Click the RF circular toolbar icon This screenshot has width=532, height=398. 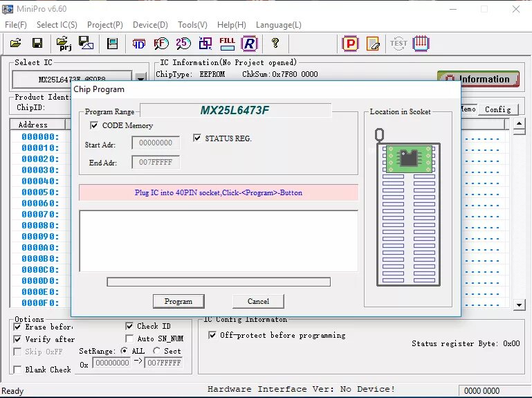point(160,44)
